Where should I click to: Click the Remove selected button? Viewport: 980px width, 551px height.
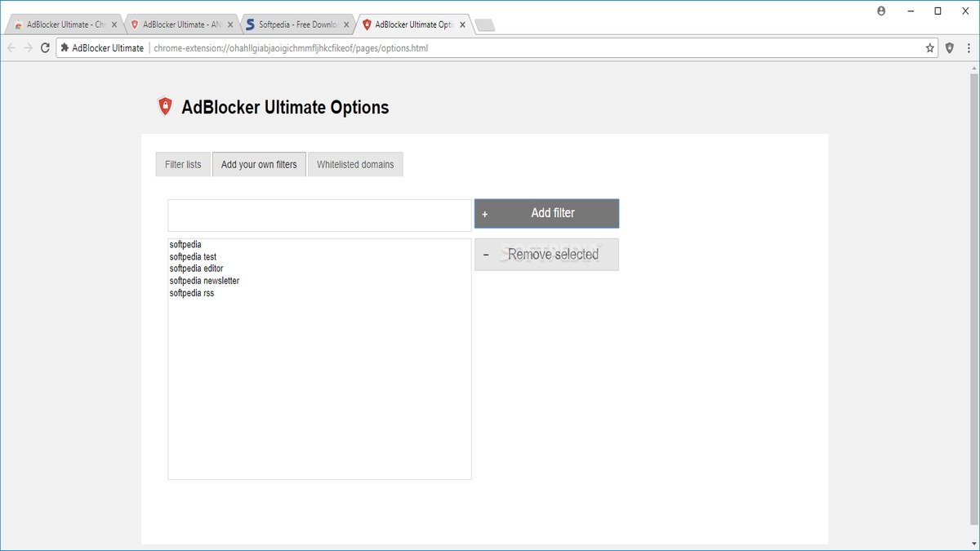[x=546, y=255]
